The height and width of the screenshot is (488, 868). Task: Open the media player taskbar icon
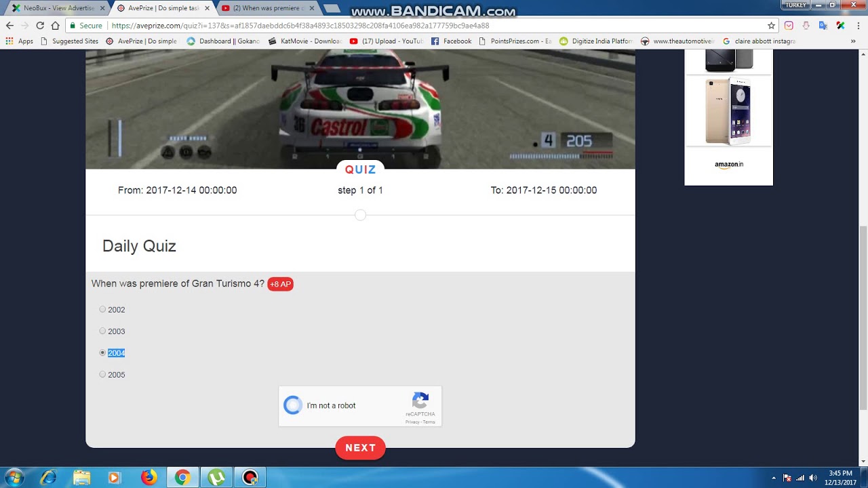click(115, 477)
